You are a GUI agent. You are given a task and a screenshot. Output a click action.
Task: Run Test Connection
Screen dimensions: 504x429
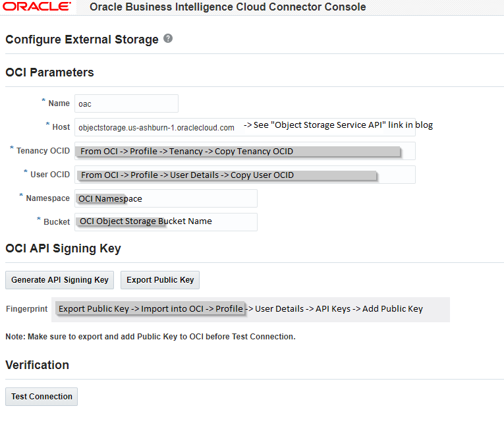click(x=42, y=397)
